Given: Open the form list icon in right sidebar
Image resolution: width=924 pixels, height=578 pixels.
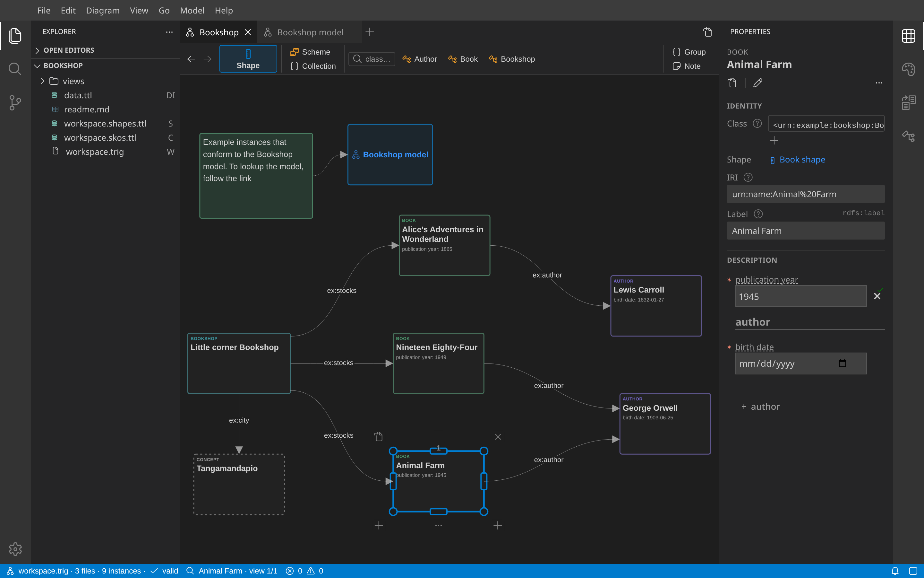Looking at the screenshot, I should pos(908,102).
